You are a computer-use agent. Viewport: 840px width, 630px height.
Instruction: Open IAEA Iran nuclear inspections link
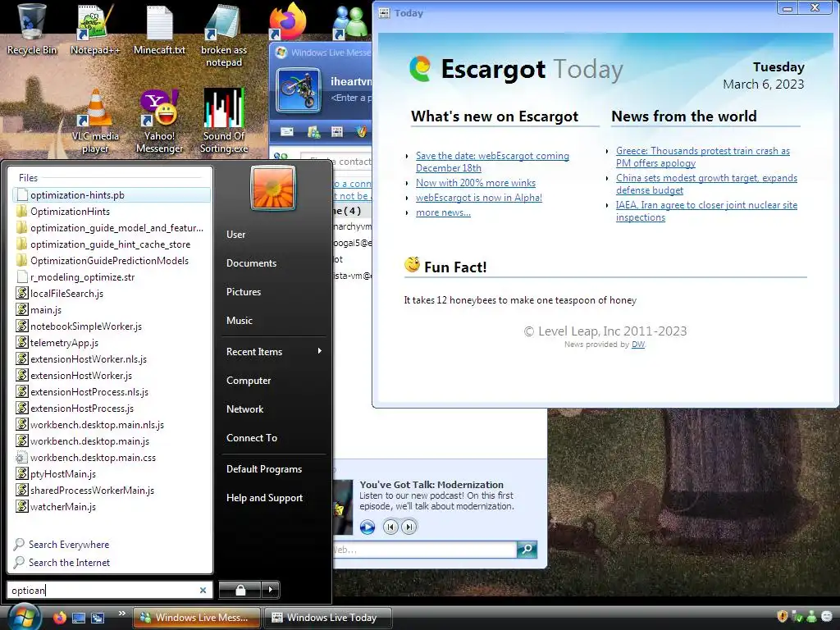click(706, 211)
